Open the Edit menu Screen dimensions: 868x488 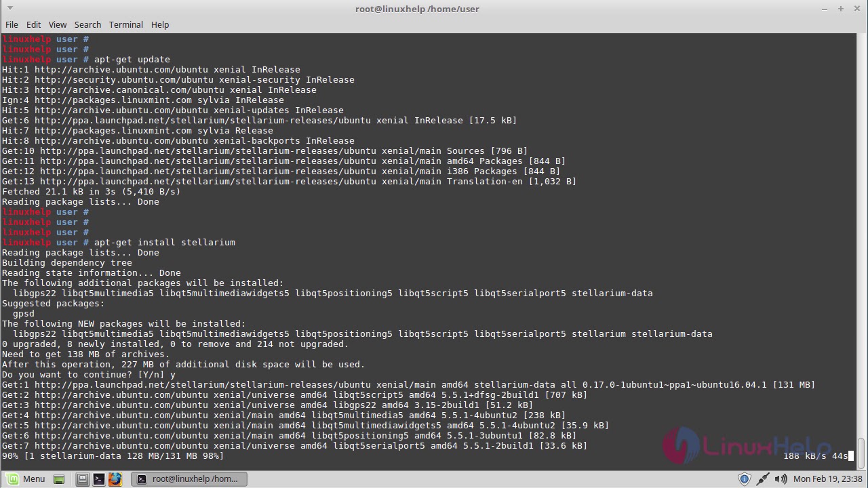pos(33,24)
